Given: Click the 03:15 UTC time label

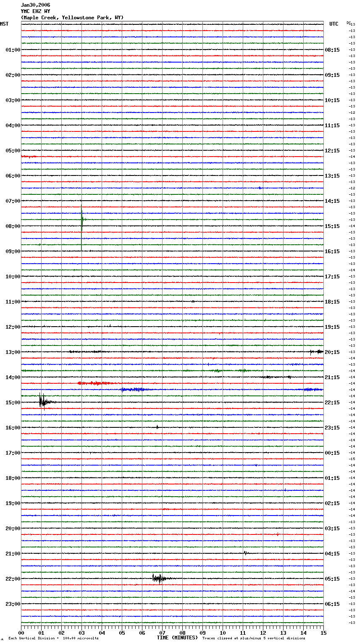Looking at the screenshot, I should 332,529.
